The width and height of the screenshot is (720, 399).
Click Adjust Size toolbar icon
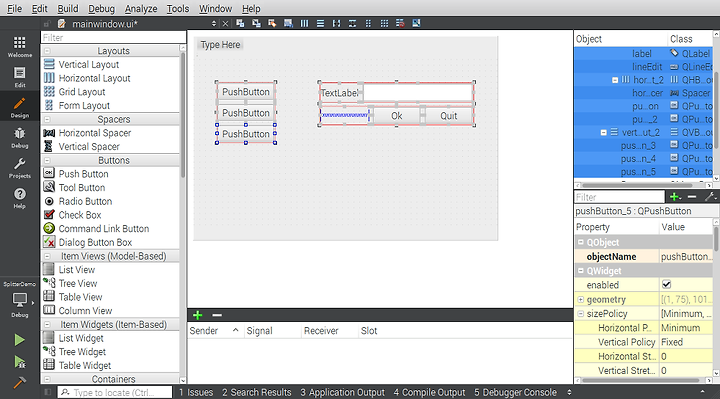416,23
